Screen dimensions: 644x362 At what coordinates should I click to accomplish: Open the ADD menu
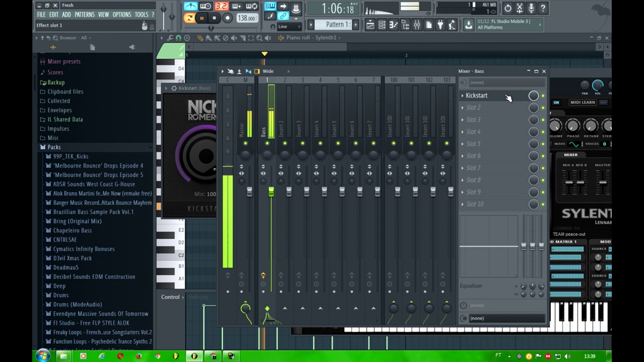click(x=66, y=15)
